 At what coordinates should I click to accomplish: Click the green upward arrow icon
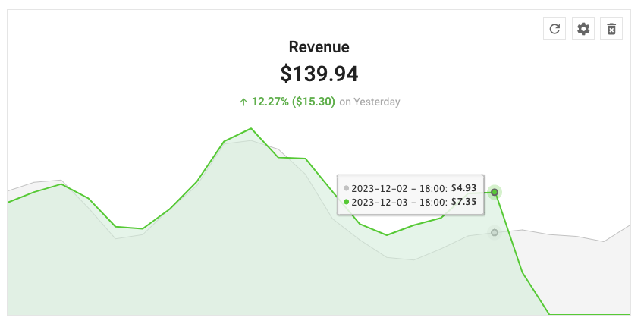243,102
